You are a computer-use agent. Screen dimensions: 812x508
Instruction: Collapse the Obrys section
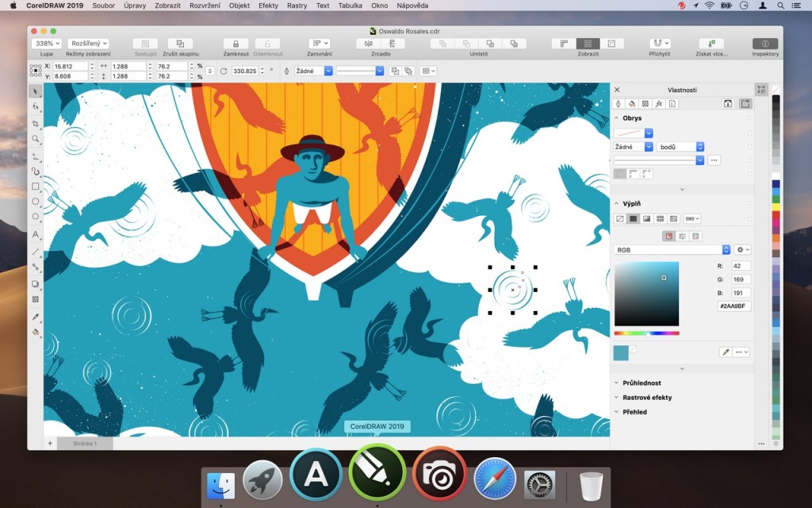coord(617,118)
